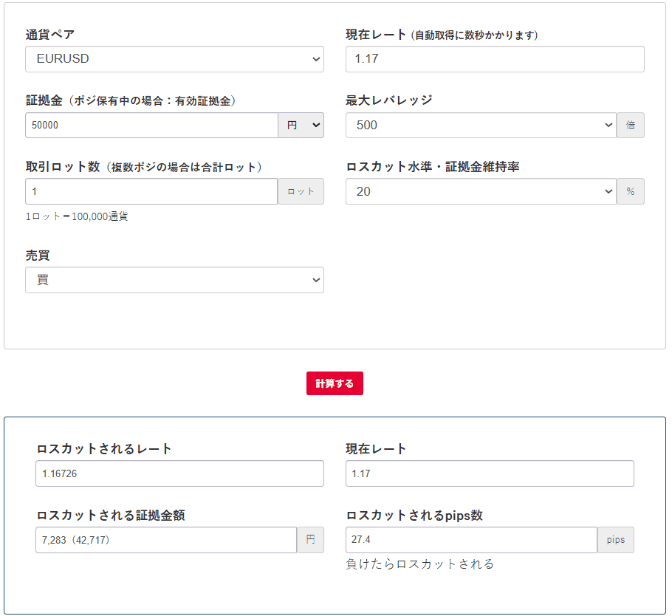The width and height of the screenshot is (672, 616).
Task: Expand the 最大レバレッジ dropdown showing 500
Action: [480, 126]
